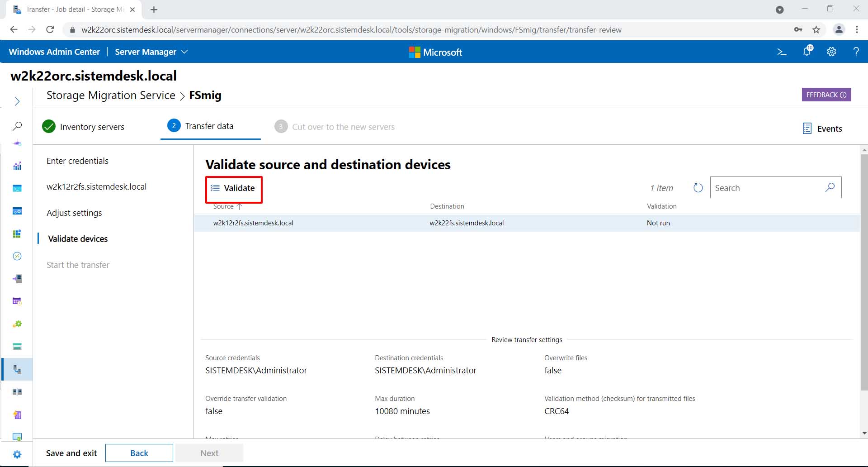Screen dimensions: 868x467
Task: Click the Destination column header
Action: point(447,206)
